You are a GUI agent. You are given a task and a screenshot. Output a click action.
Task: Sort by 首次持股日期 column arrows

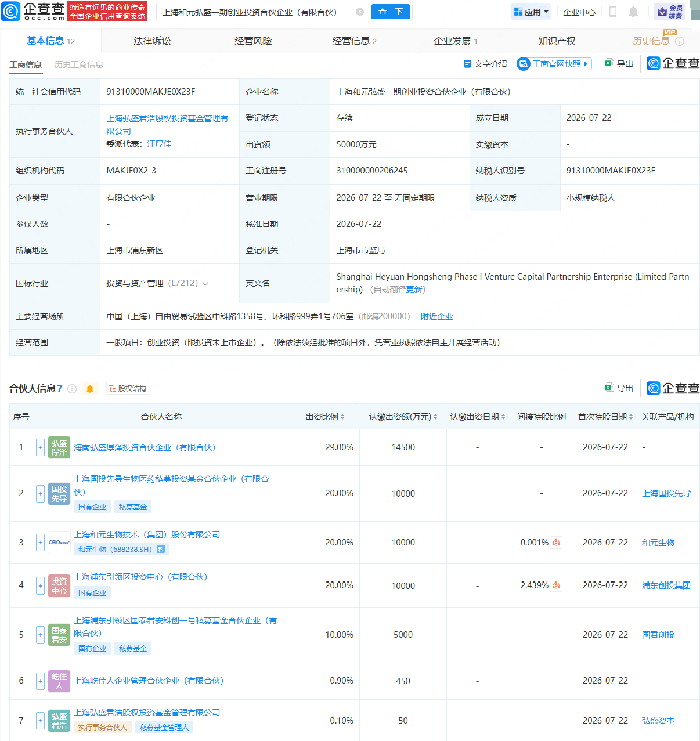(631, 417)
